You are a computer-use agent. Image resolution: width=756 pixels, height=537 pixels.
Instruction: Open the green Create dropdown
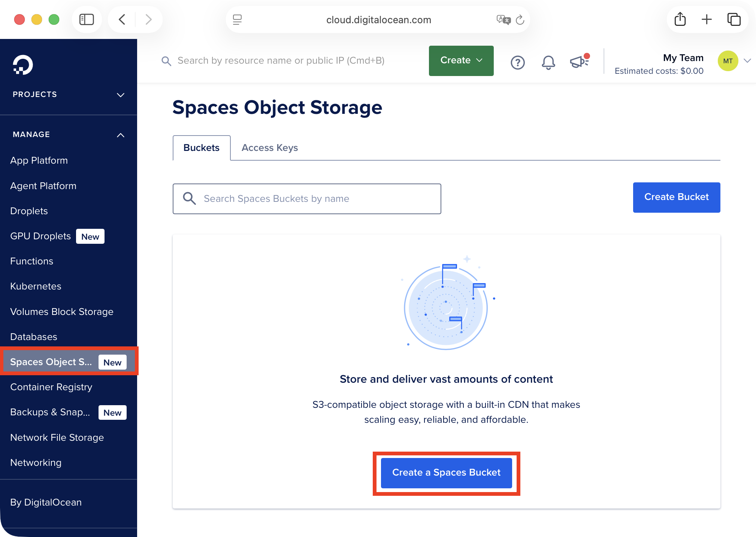tap(461, 61)
